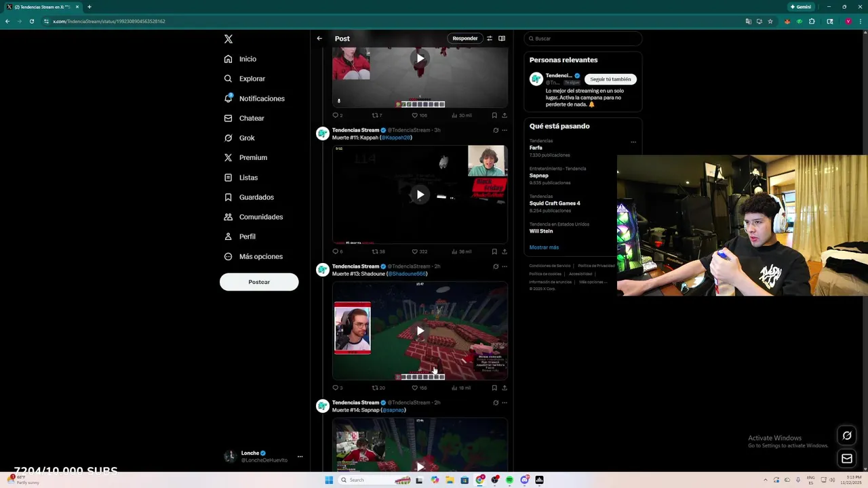Open floating messages envelope button

pos(847,459)
